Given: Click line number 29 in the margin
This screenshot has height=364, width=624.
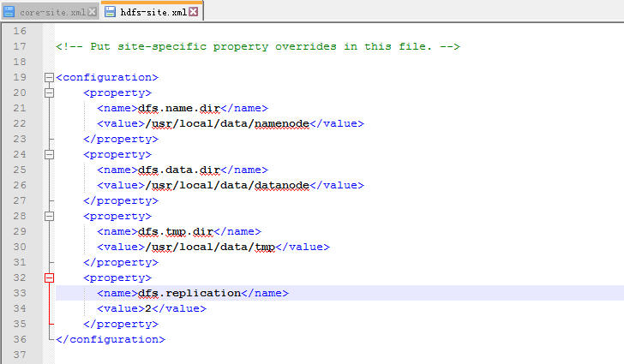Looking at the screenshot, I should pyautogui.click(x=20, y=231).
